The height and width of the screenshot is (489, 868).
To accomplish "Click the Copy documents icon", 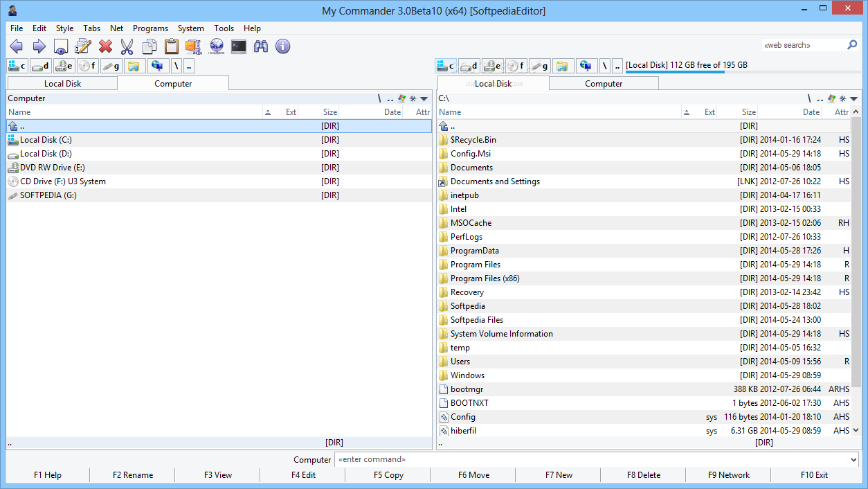I will (x=150, y=46).
